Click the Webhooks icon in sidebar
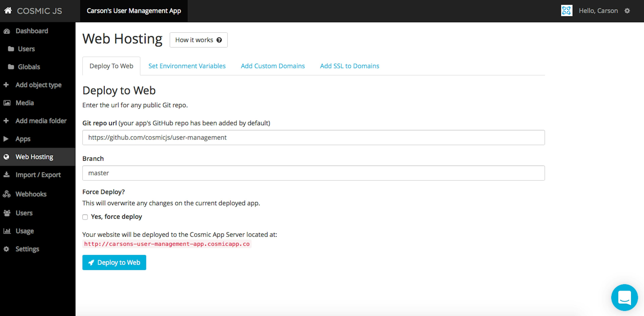The width and height of the screenshot is (644, 316). 7,194
